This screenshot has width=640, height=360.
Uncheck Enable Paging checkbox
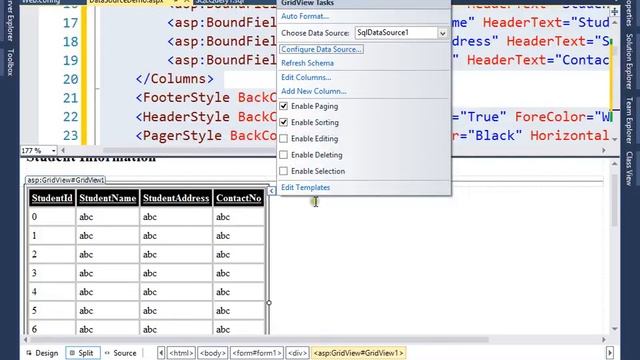click(284, 106)
